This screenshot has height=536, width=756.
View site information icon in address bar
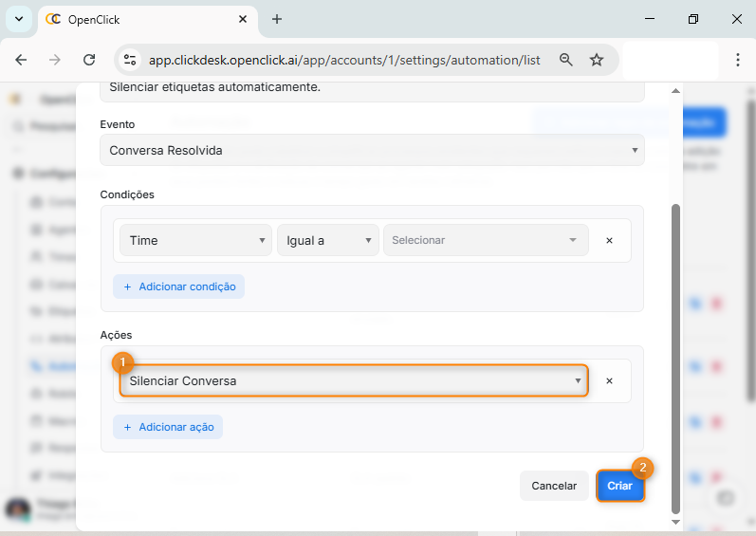tap(131, 60)
